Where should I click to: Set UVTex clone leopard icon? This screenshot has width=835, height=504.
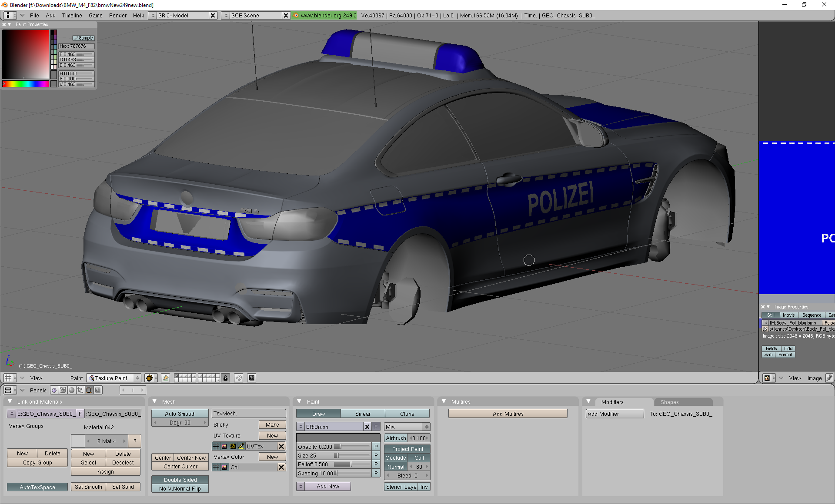point(233,446)
